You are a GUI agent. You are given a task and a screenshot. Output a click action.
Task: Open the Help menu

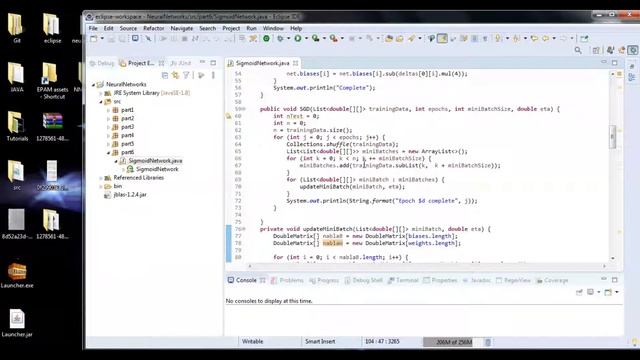296,28
